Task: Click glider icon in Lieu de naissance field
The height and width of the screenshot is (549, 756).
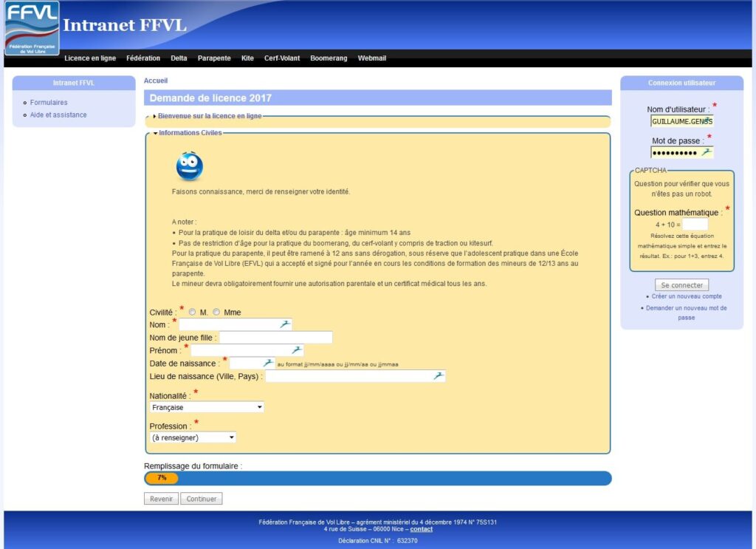Action: (438, 376)
